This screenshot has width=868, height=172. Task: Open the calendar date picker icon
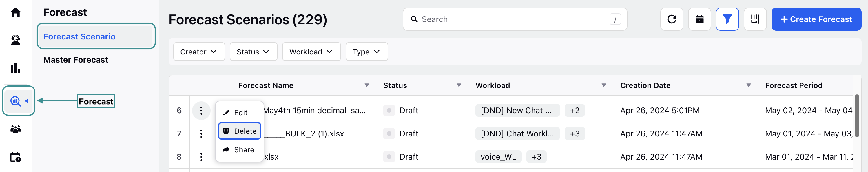pyautogui.click(x=699, y=19)
